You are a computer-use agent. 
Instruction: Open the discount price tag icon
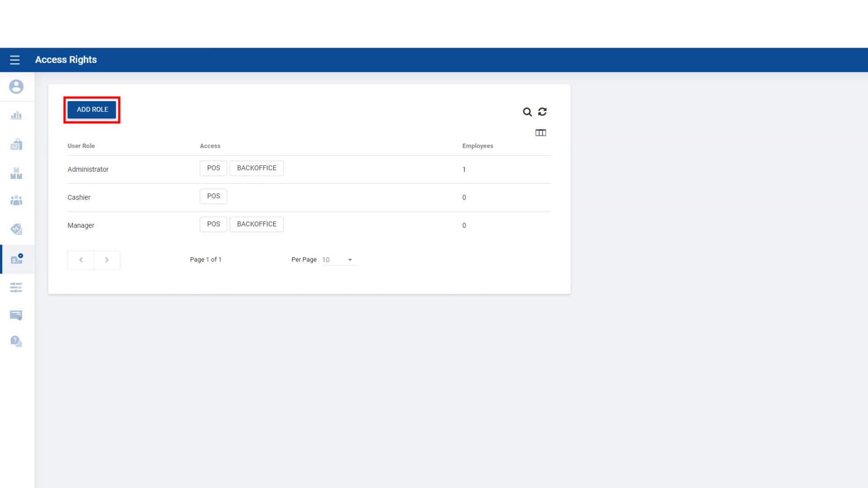16,229
